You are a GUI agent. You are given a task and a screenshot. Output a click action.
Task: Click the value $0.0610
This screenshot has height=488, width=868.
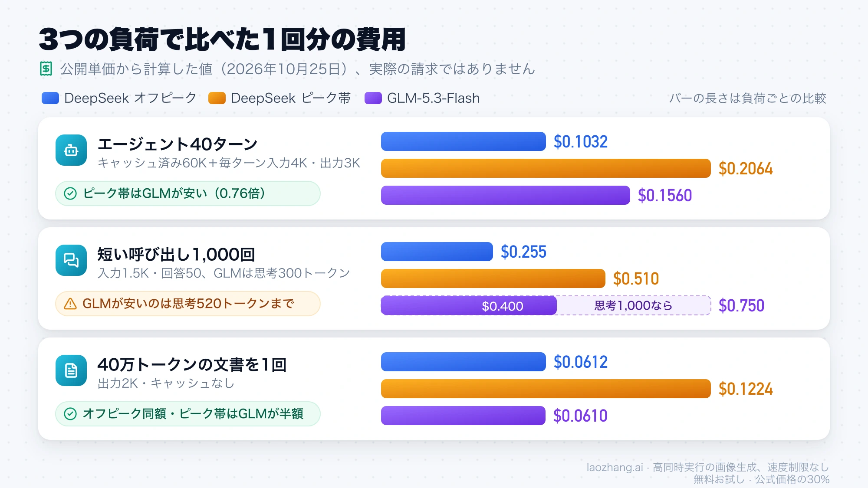point(580,416)
